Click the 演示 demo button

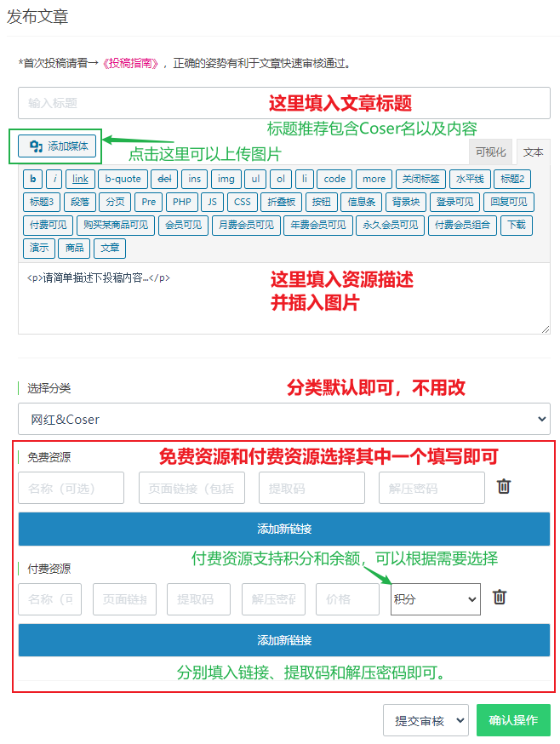(x=39, y=249)
